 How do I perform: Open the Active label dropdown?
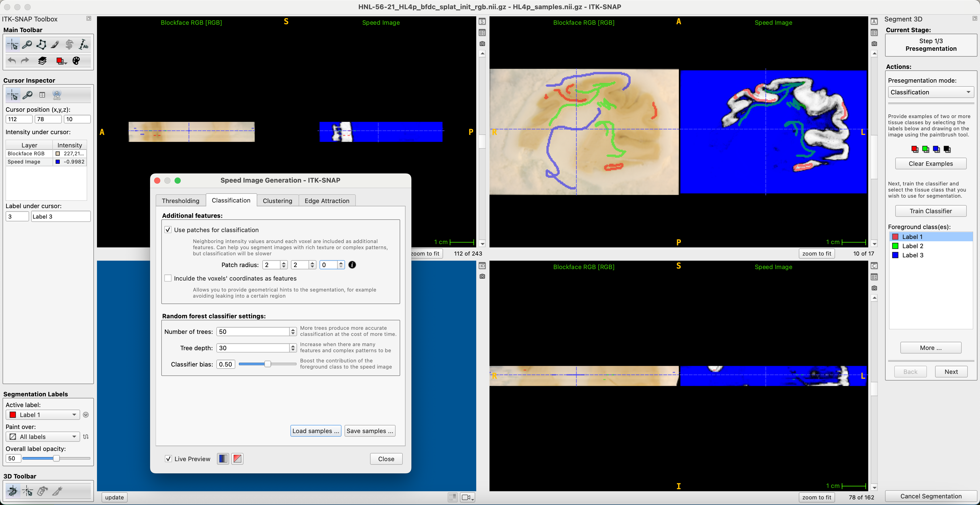point(43,415)
